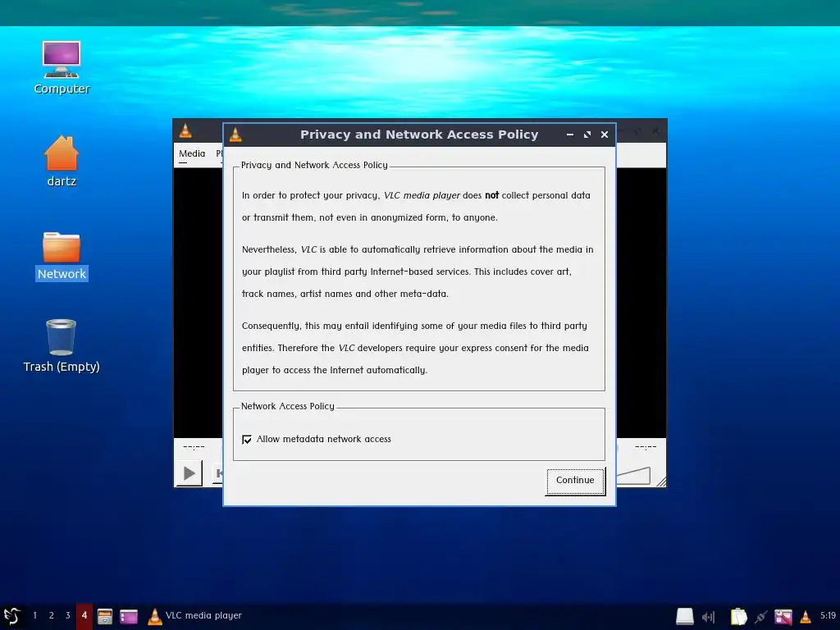
Task: Open the volume control in the system tray
Action: [708, 617]
